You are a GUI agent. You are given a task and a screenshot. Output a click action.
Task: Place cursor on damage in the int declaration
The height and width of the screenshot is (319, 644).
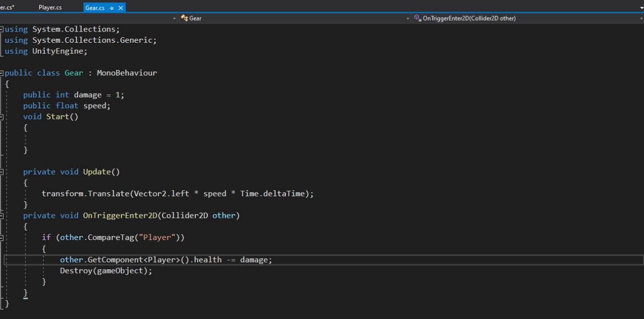88,95
